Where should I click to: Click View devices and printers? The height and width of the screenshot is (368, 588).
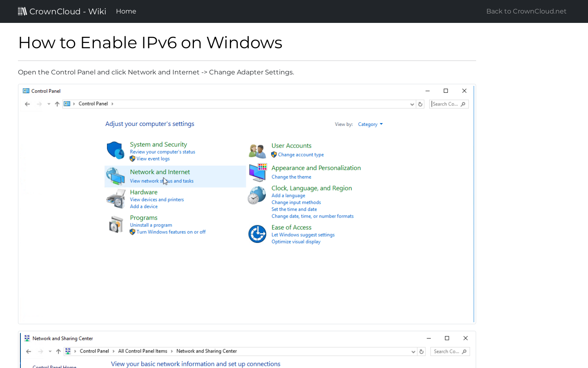coord(157,200)
